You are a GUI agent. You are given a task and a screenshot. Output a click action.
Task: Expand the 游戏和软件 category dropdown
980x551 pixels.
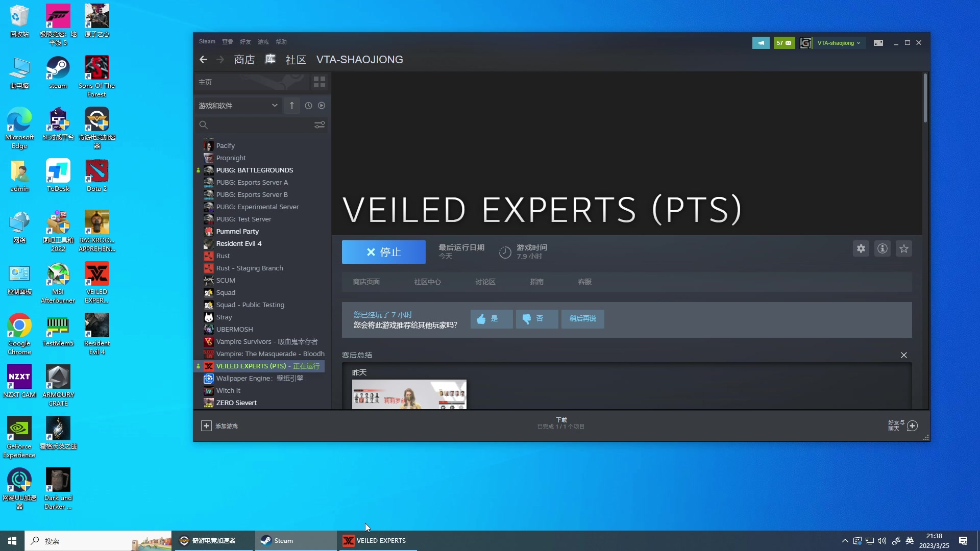click(275, 106)
